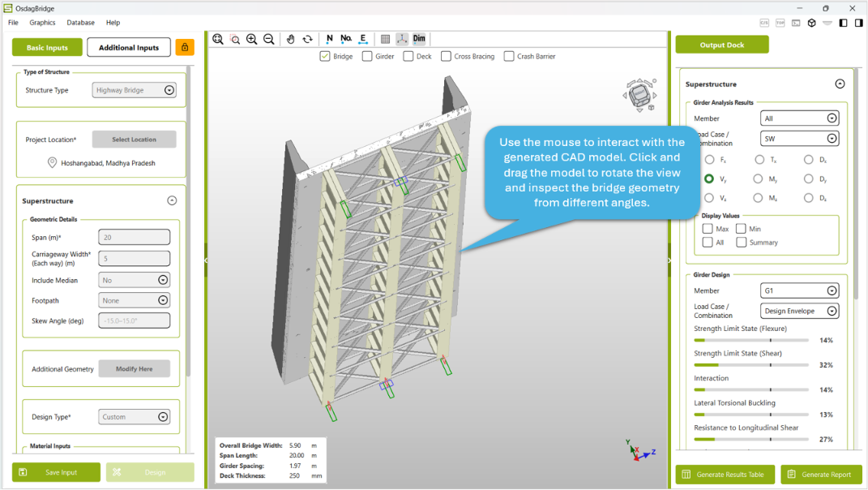
Task: Select the Dy radio button
Action: pyautogui.click(x=809, y=178)
